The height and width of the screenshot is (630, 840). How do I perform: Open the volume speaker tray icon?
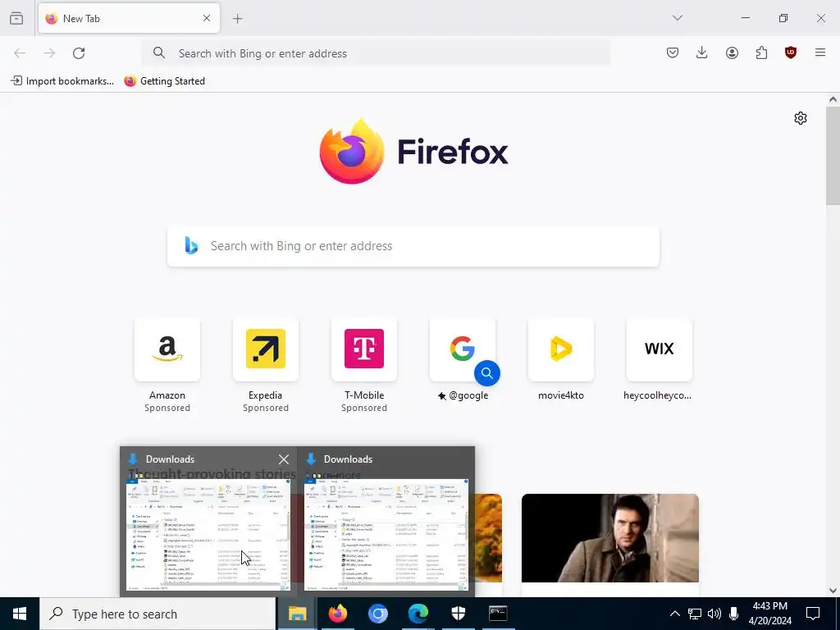coord(714,614)
